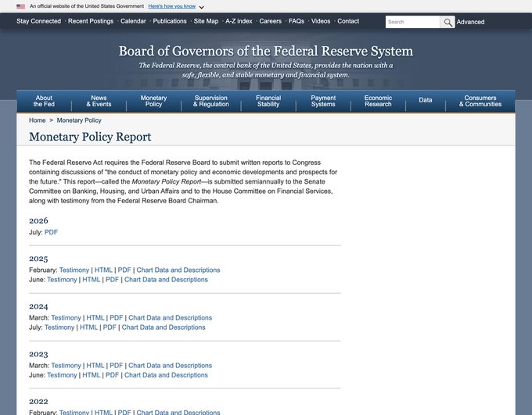Open the Financial Stability menu
Screen dimensions: 532x415
[x=268, y=101]
